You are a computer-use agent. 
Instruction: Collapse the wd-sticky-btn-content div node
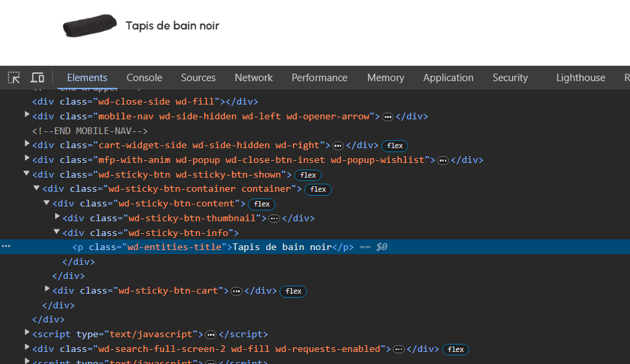point(47,202)
